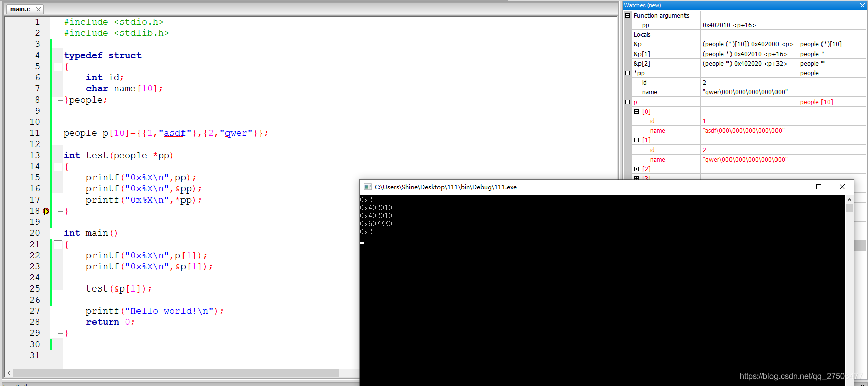868x386 pixels.
Task: Collapse the [0] element in Watches
Action: coord(637,112)
